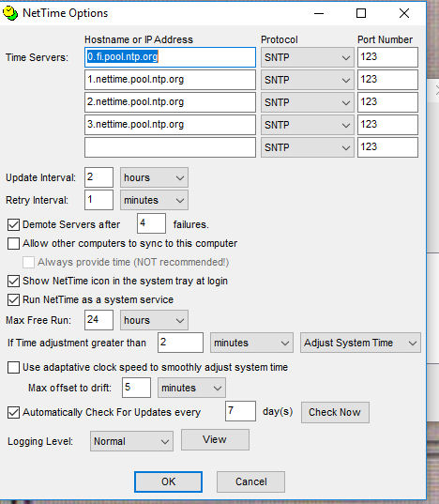This screenshot has width=439, height=504.
Task: Click first hostname field 0.fi.pool.ntp.org
Action: pos(170,57)
